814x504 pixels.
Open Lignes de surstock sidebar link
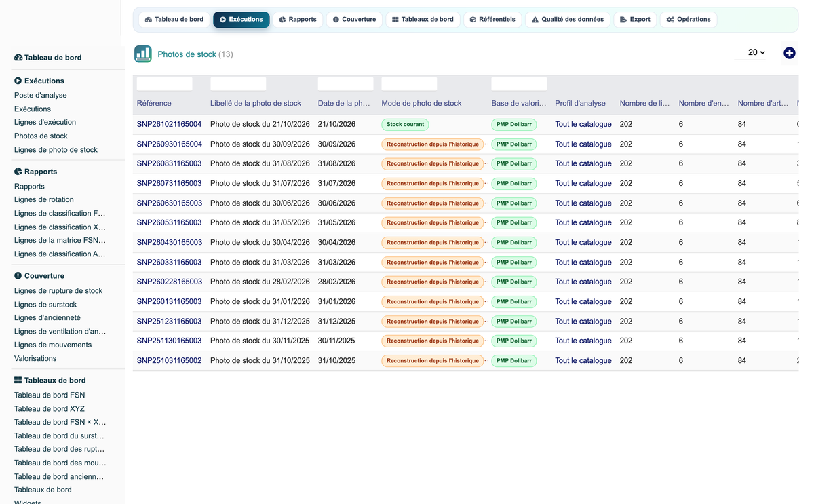tap(45, 305)
